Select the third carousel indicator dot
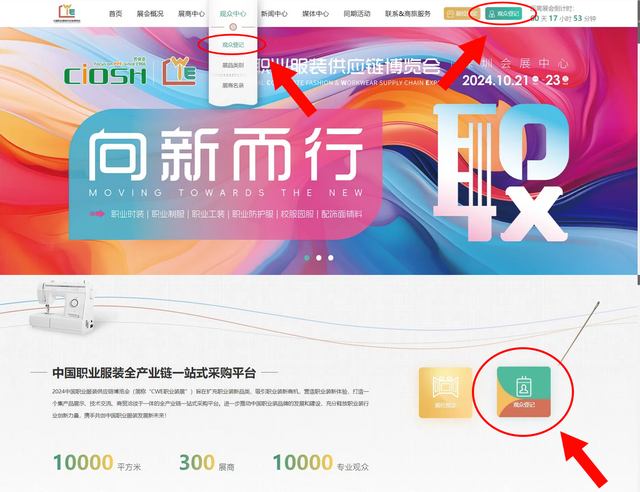This screenshot has width=640, height=492. (331, 257)
